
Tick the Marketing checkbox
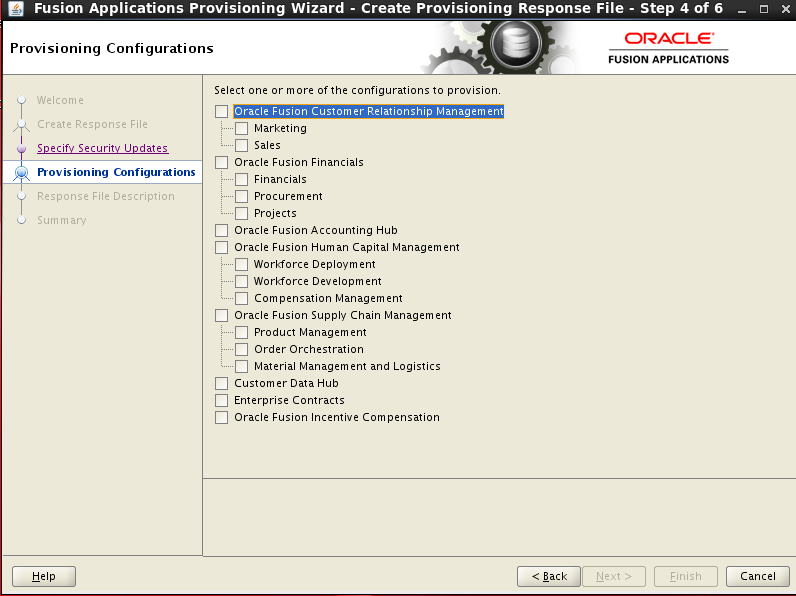(x=242, y=128)
